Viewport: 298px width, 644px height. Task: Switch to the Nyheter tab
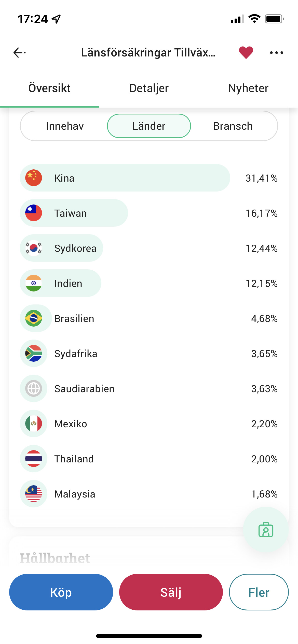tap(248, 88)
